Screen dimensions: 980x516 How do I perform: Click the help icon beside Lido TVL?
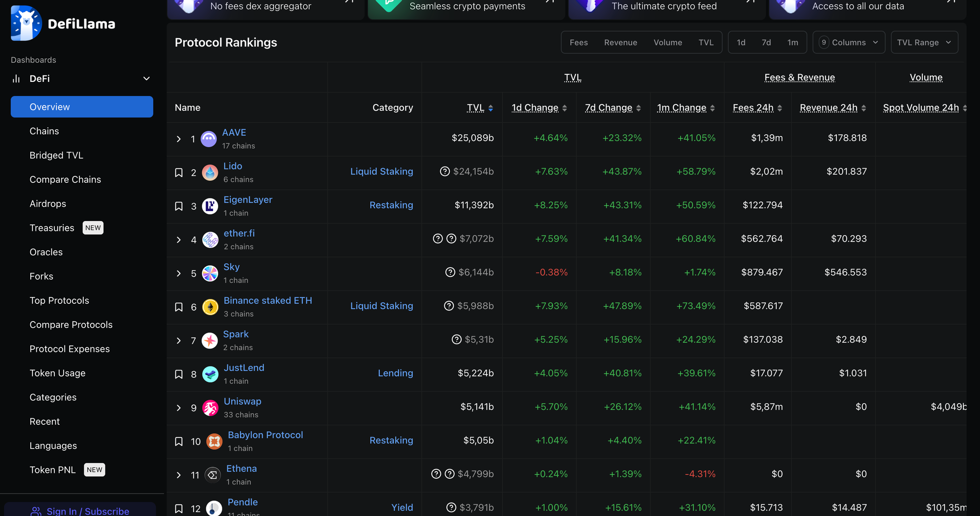(444, 172)
